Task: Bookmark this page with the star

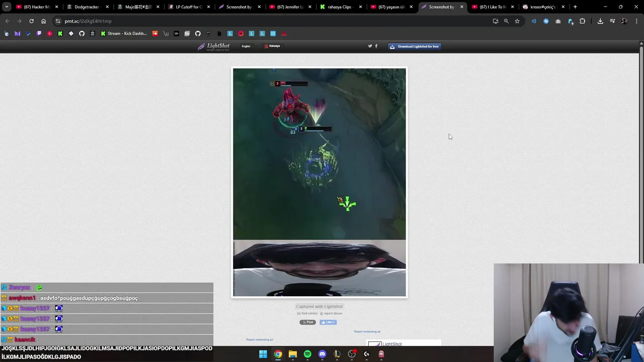Action: pos(517,21)
